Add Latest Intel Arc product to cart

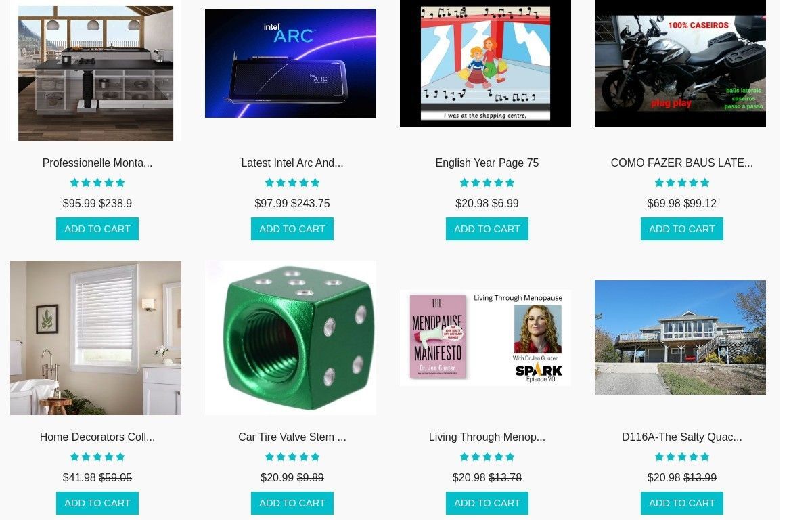pyautogui.click(x=292, y=229)
